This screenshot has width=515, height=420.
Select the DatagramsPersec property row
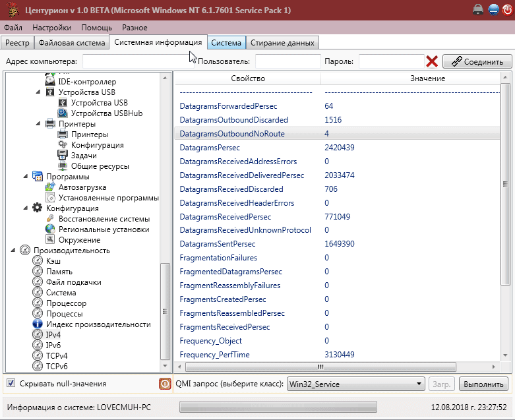click(x=338, y=148)
